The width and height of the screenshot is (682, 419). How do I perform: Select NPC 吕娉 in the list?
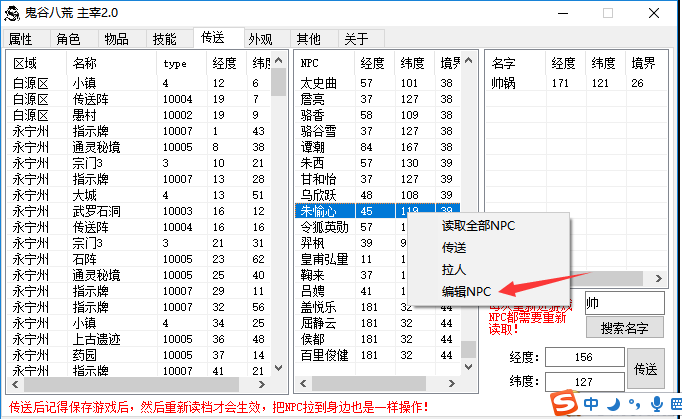click(x=351, y=292)
